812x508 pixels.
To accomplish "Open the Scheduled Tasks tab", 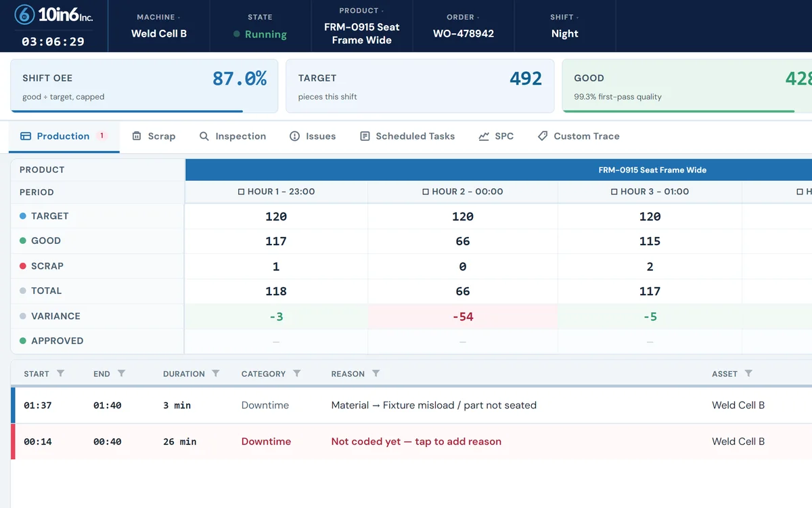I will pyautogui.click(x=407, y=136).
